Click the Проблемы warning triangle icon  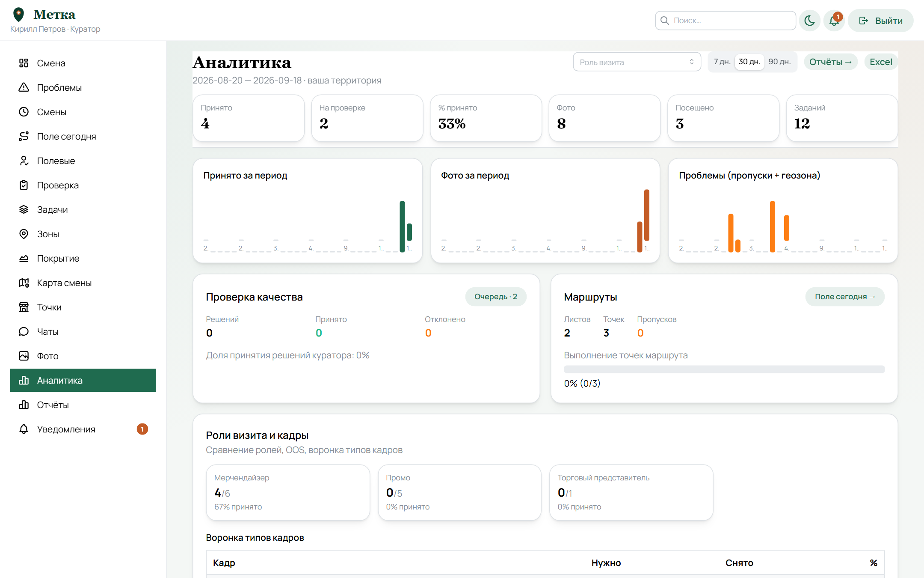click(24, 87)
